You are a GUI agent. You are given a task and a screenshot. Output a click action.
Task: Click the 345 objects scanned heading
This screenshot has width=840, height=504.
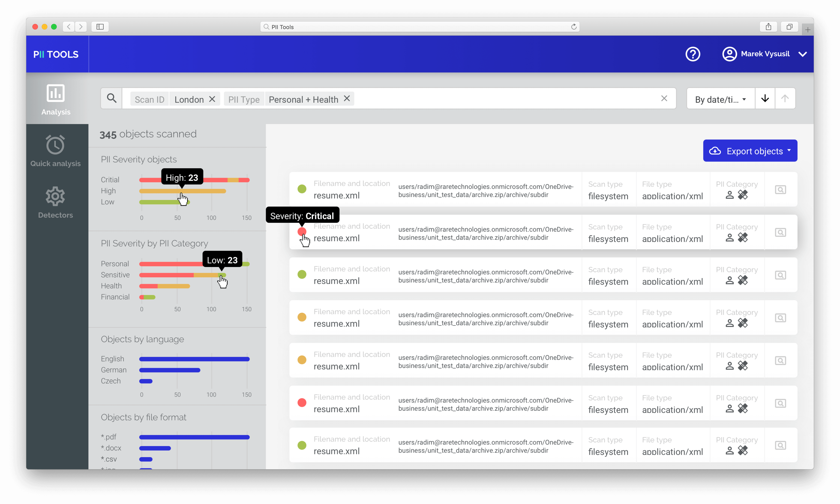148,134
